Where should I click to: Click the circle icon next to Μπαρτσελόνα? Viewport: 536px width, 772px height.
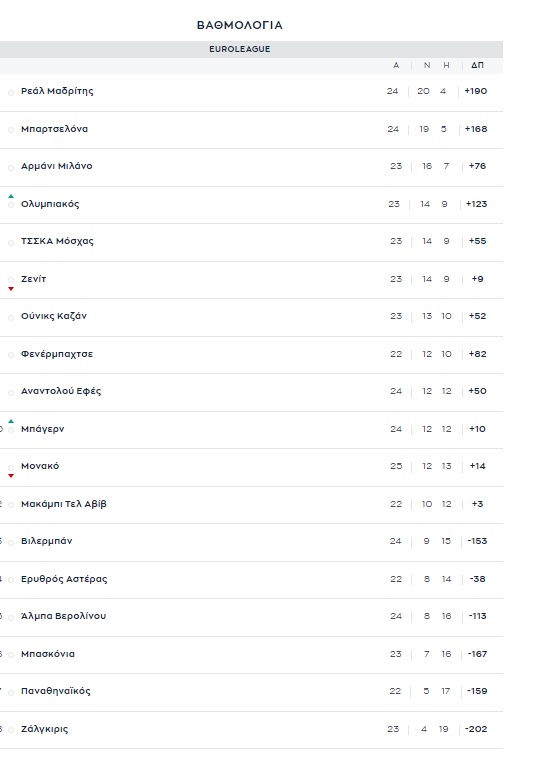[11, 130]
